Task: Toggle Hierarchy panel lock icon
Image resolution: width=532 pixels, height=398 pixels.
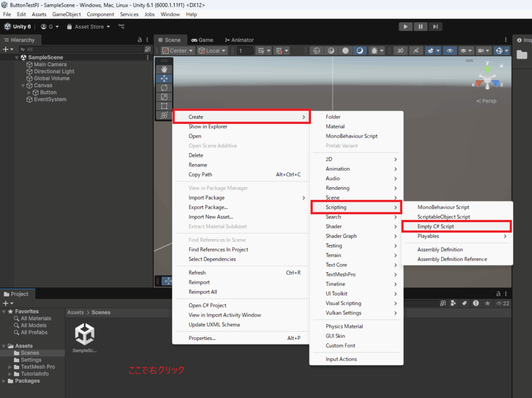Action: point(139,39)
